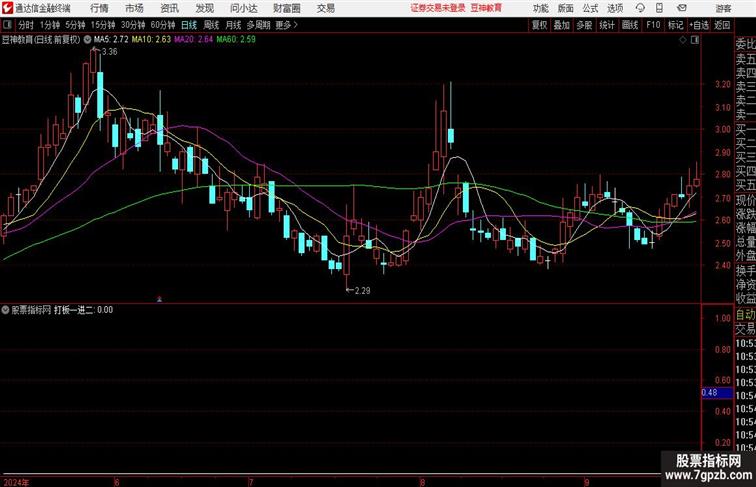Click the diamond icon at chart corner

point(683,40)
